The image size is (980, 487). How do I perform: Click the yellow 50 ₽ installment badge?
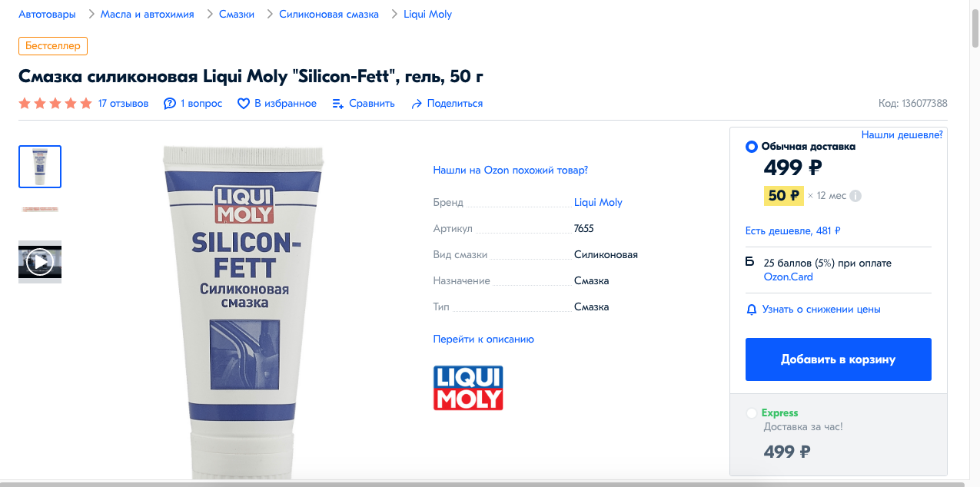click(784, 195)
